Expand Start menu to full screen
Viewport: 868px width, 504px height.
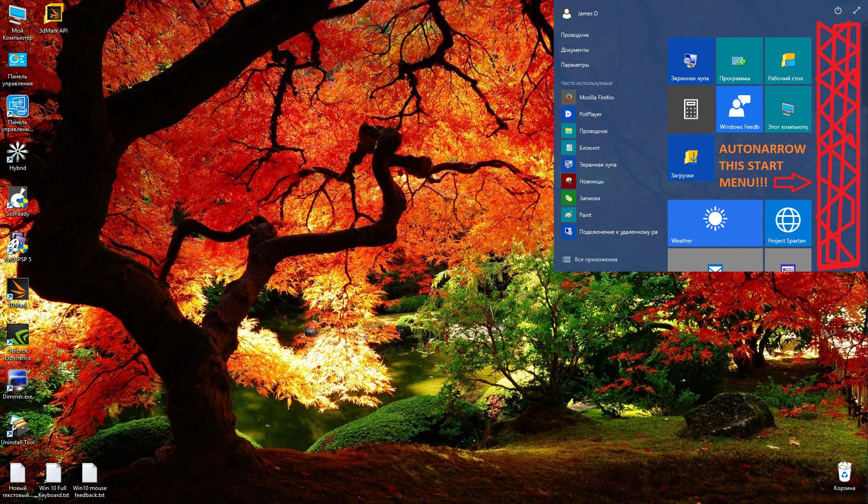pos(856,11)
